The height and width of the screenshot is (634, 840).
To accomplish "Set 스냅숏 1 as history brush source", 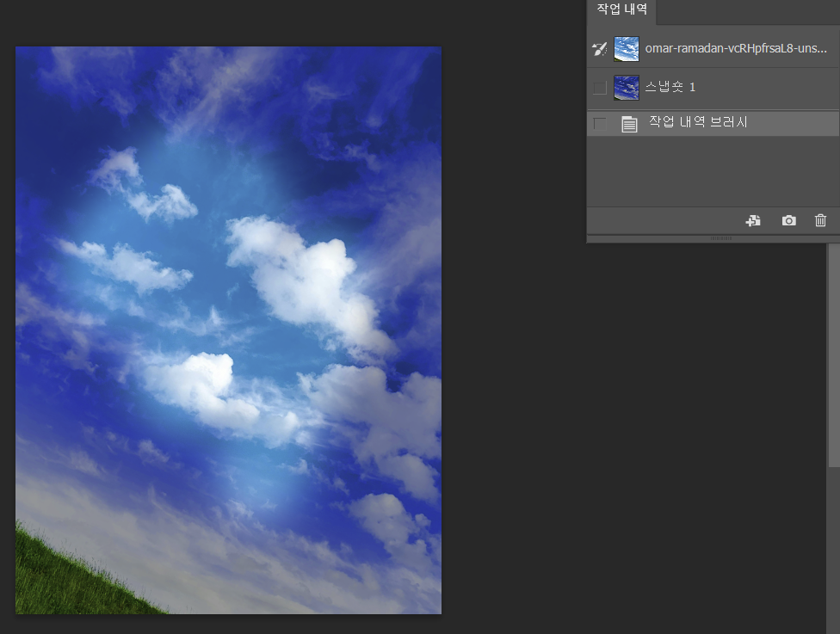I will [600, 88].
